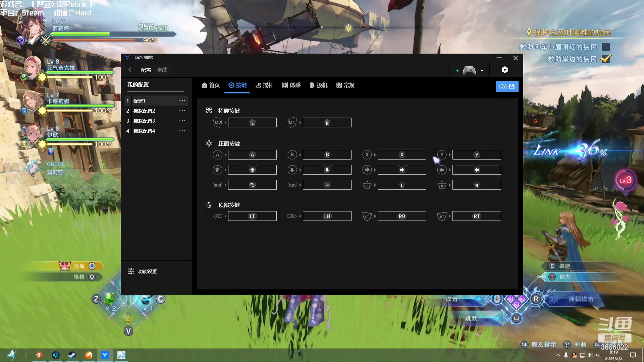
Task: Open 功能设置 function settings
Action: tap(143, 271)
